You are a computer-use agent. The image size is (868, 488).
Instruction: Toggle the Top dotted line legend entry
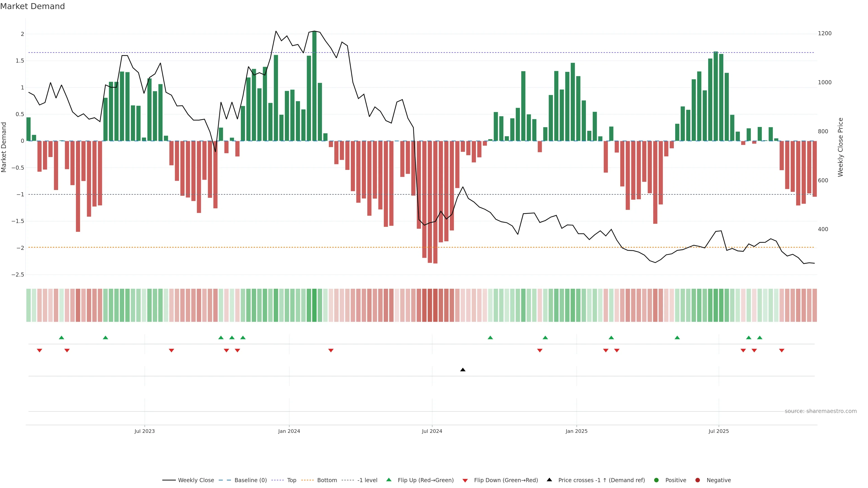pyautogui.click(x=291, y=480)
